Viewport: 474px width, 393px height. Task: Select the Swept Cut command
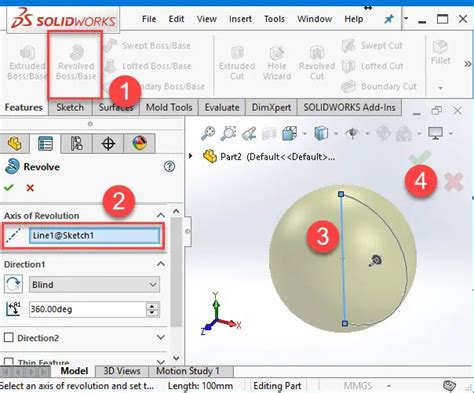372,46
